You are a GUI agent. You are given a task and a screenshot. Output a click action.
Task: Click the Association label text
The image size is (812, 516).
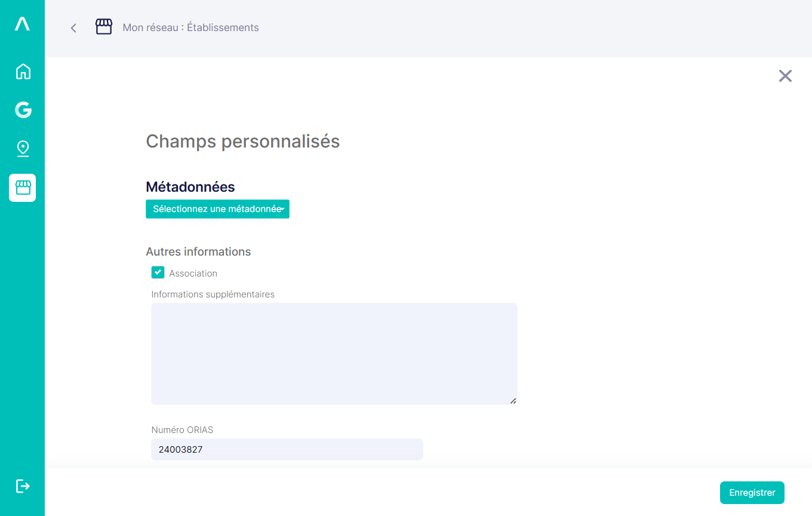(193, 273)
